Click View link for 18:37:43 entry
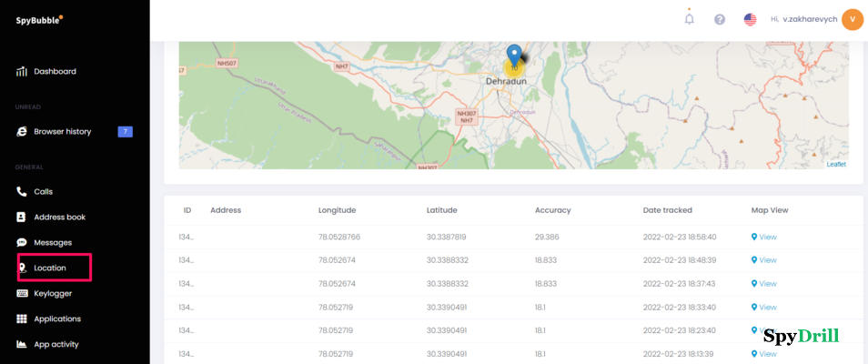868x364 pixels. coord(767,283)
